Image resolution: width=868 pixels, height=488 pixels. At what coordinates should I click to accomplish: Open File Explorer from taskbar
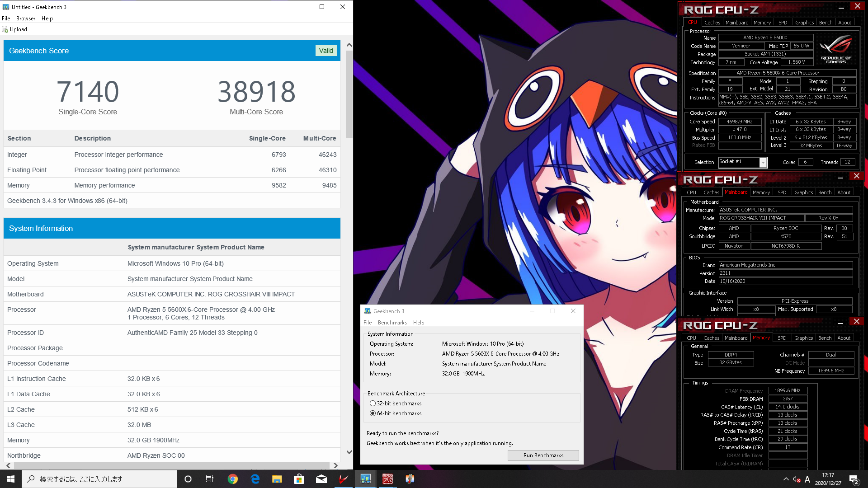pyautogui.click(x=277, y=479)
